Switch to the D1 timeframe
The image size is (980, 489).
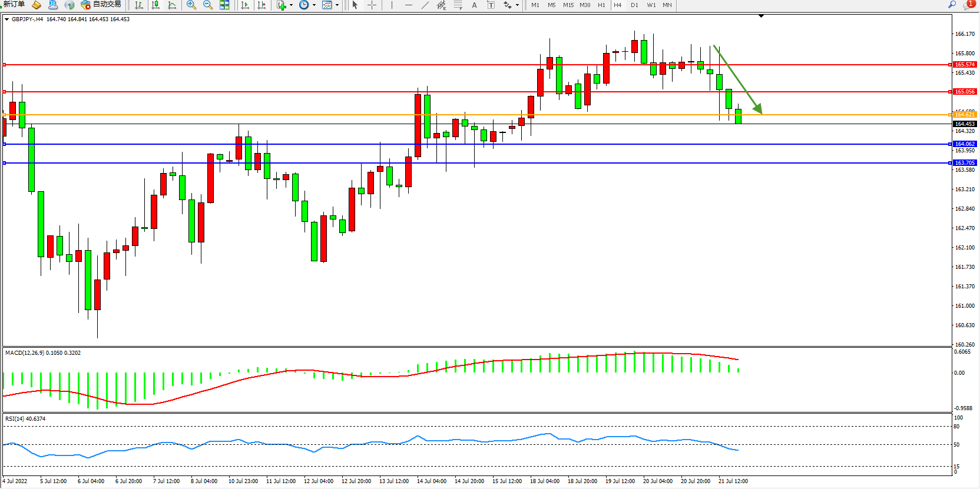634,5
